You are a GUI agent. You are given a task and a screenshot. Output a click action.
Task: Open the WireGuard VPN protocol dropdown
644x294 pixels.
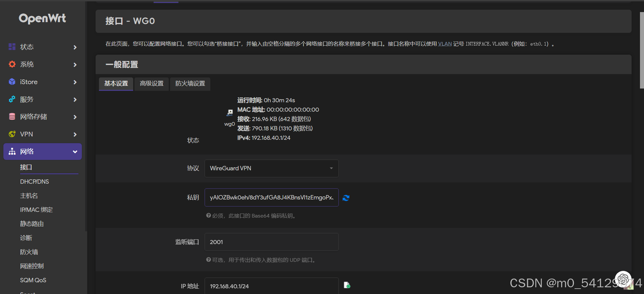272,168
